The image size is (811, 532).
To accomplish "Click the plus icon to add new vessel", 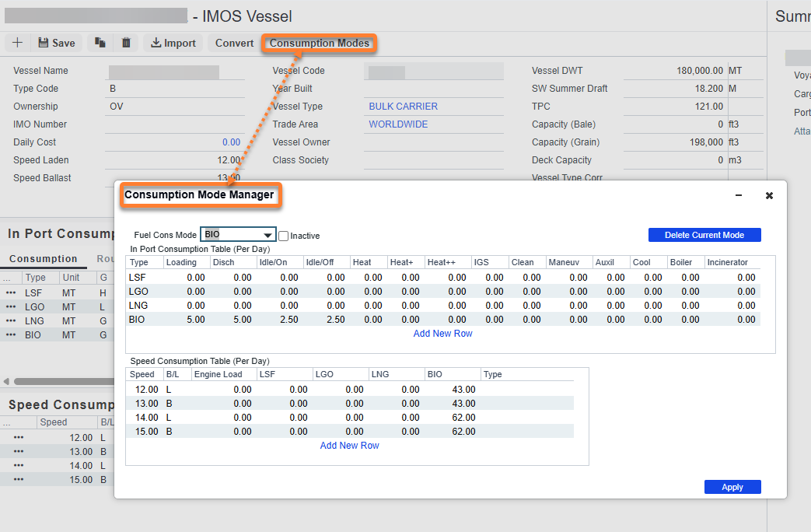I will 17,43.
